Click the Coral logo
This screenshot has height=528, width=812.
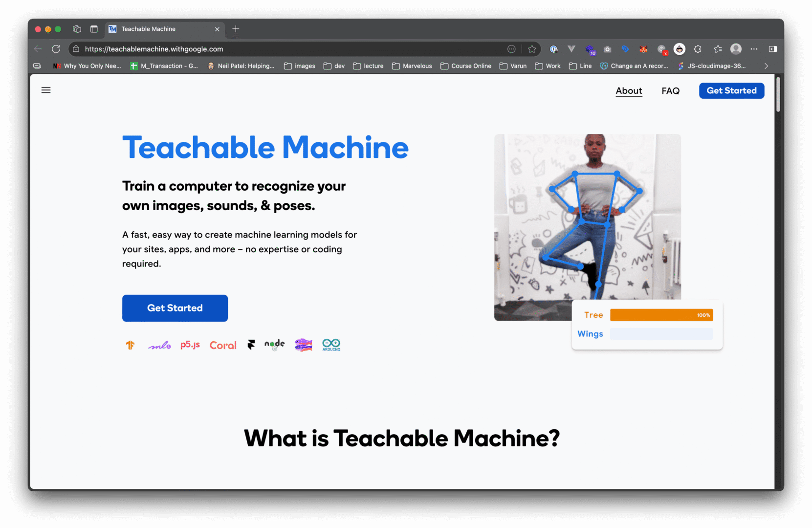click(223, 345)
